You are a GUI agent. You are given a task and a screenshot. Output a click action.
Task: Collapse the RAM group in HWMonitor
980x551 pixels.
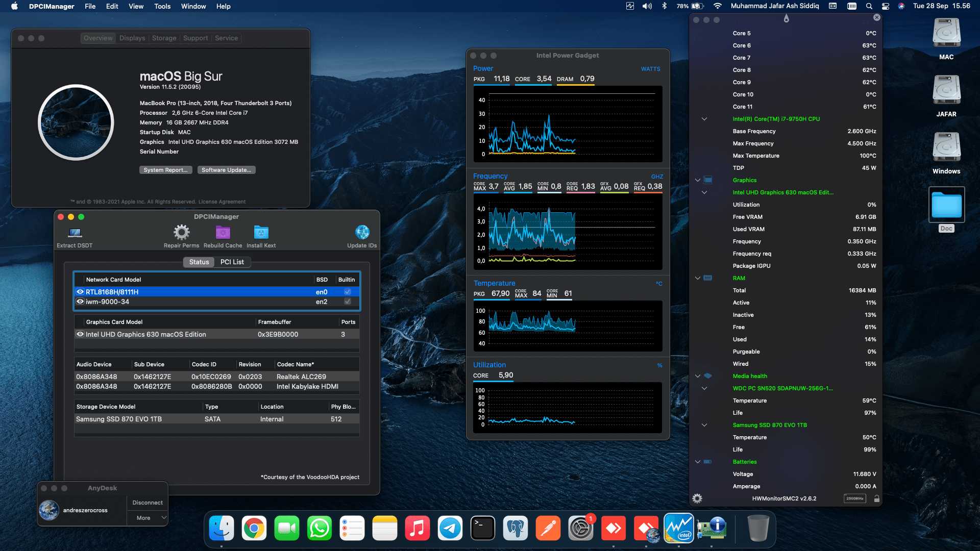click(698, 278)
